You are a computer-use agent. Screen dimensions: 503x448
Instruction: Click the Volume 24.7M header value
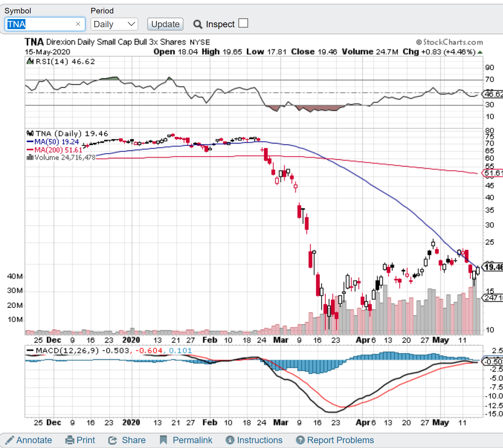tap(370, 52)
